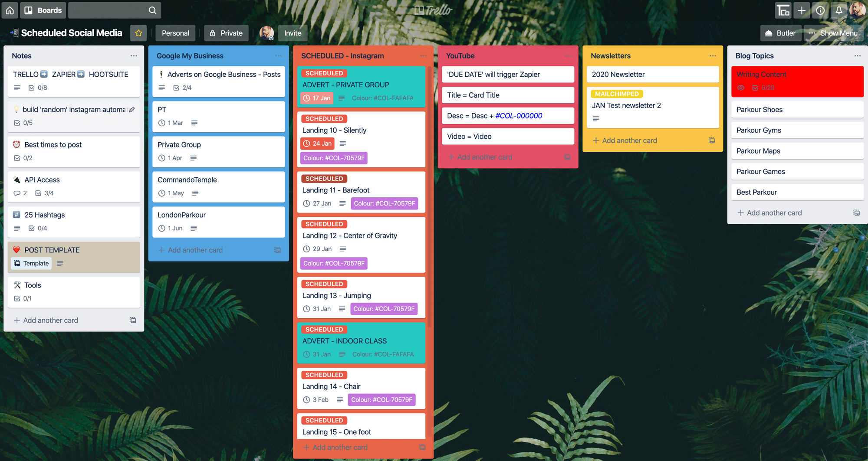Viewport: 868px width, 461px height.
Task: Open Notes list actions menu
Action: 134,56
